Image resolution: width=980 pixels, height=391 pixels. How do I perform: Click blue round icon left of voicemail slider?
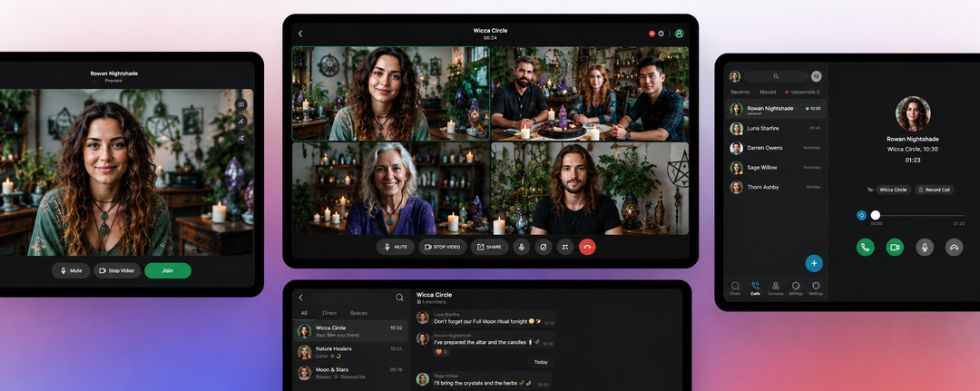(x=861, y=215)
